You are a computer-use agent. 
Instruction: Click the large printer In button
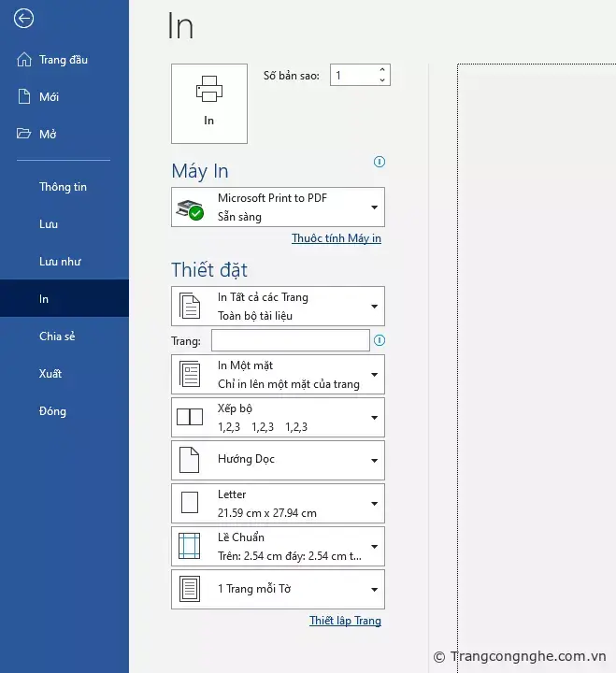coord(209,103)
